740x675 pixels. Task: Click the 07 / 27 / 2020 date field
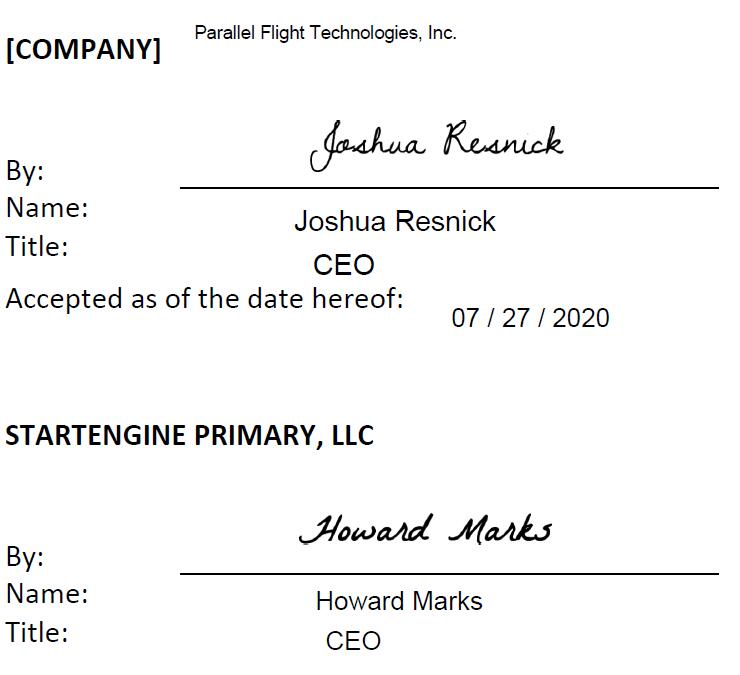530,318
